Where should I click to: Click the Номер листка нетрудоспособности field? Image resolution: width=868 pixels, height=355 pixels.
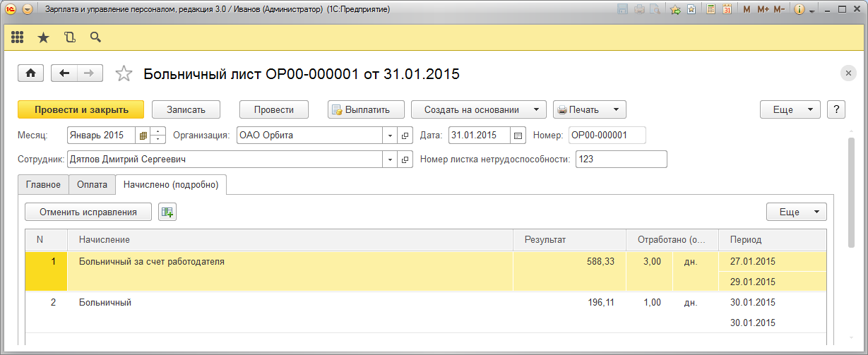pyautogui.click(x=621, y=160)
